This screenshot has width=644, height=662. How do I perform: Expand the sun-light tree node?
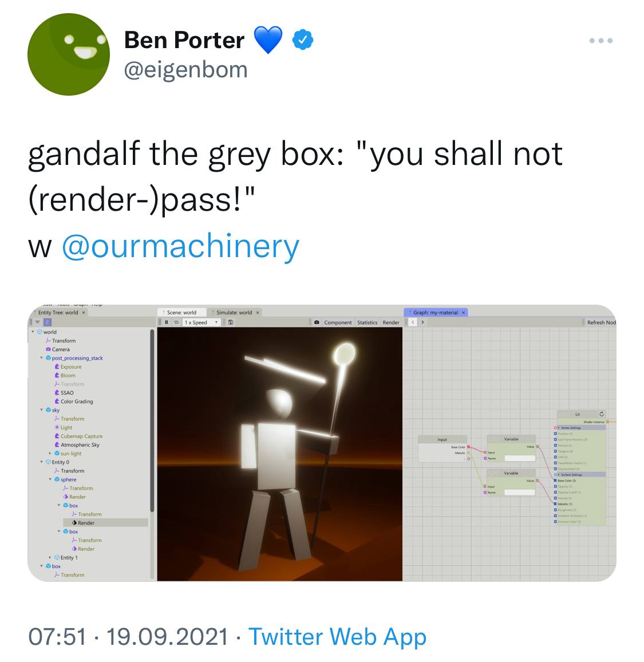(50, 454)
